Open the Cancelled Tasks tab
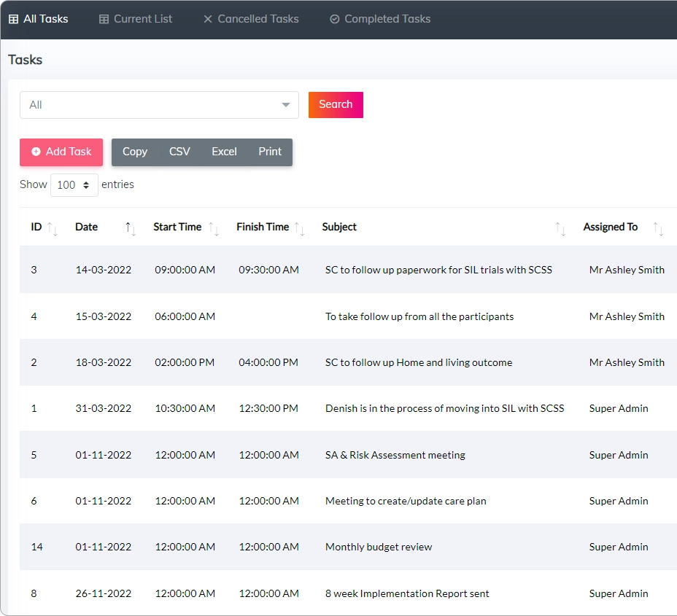Image resolution: width=677 pixels, height=616 pixels. pos(251,19)
